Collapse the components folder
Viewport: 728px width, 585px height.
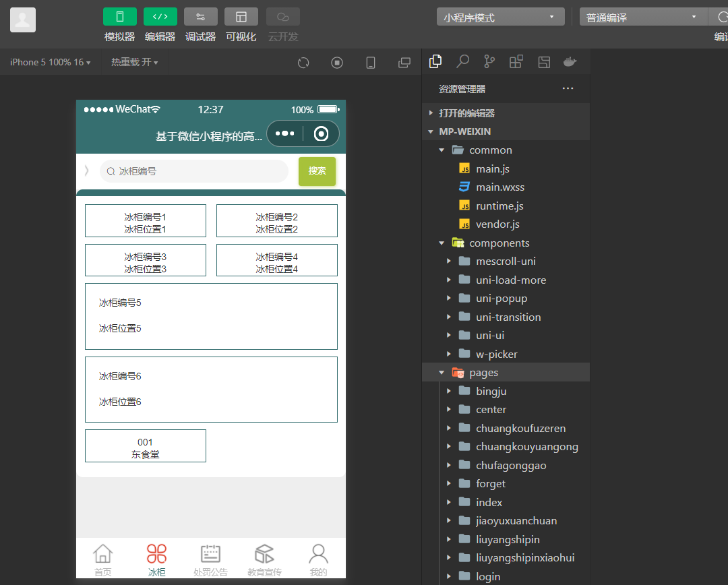click(x=506, y=243)
